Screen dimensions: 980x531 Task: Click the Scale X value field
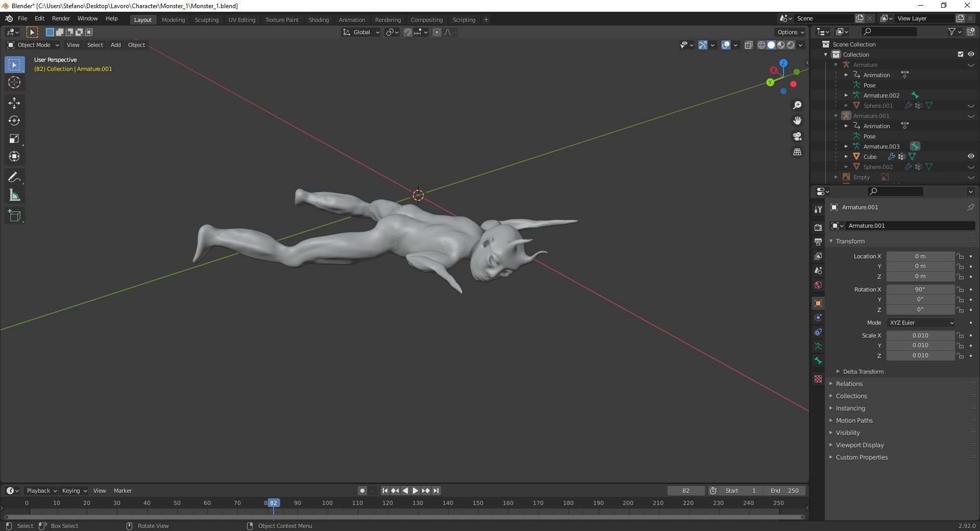[x=920, y=335]
